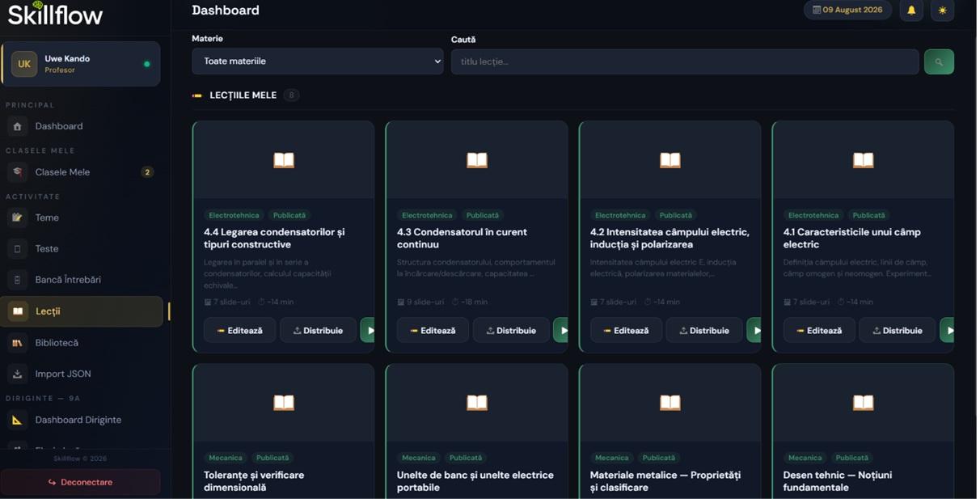
Task: Open lesson title 4.4 Legarea condensatorilor
Action: [275, 239]
